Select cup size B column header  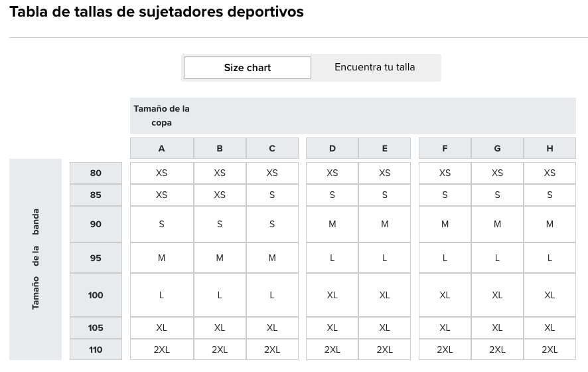click(x=220, y=149)
